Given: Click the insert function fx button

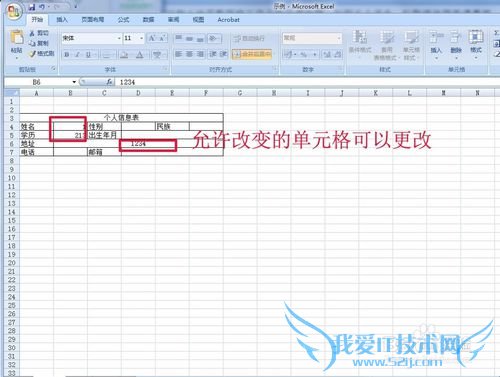Looking at the screenshot, I should tap(109, 82).
